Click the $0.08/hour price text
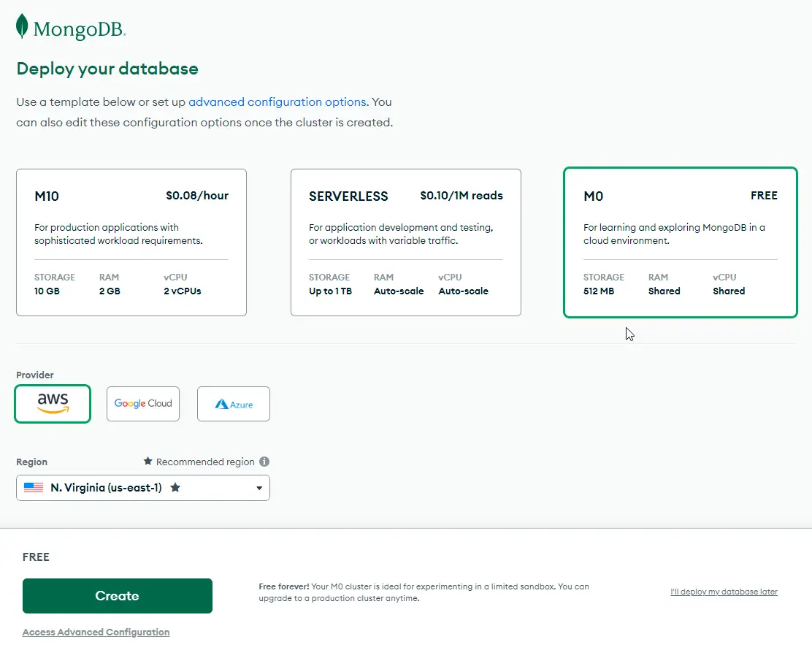812x650 pixels. (197, 195)
